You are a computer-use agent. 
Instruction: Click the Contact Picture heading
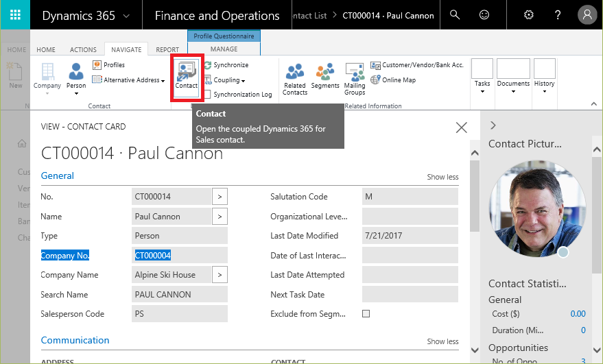click(x=525, y=144)
